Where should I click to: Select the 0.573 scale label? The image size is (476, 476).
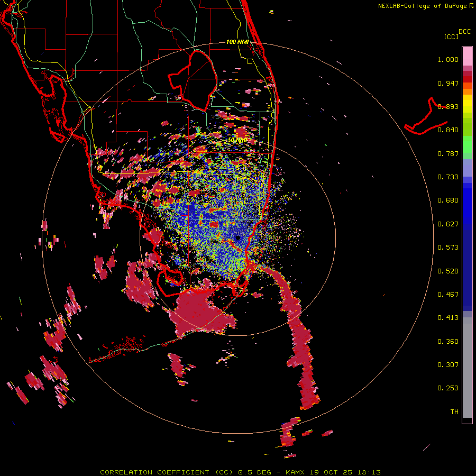pos(448,248)
